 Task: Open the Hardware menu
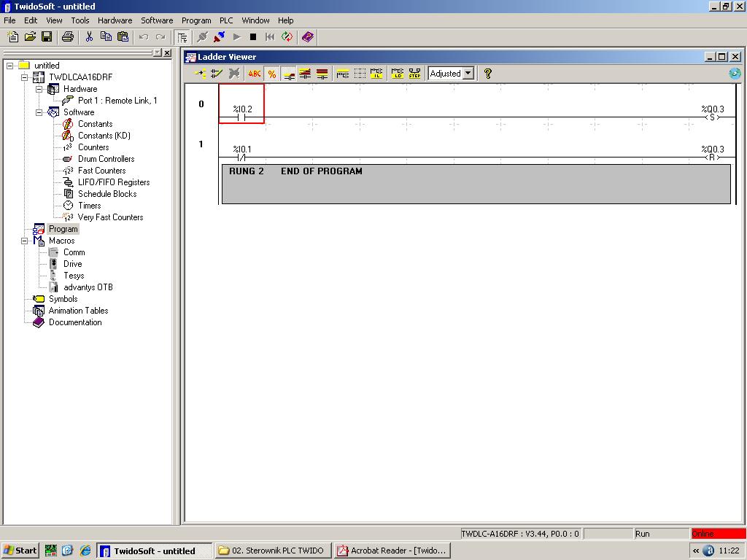click(x=115, y=20)
